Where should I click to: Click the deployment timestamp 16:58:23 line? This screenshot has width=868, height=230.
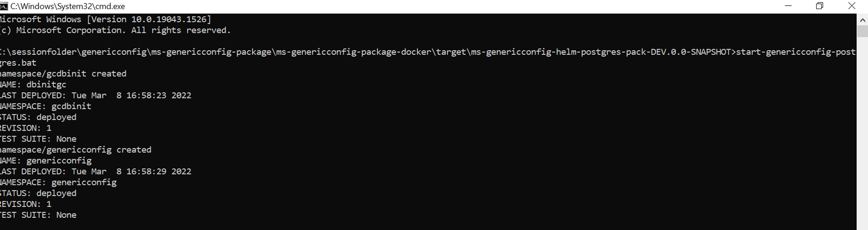(95, 95)
